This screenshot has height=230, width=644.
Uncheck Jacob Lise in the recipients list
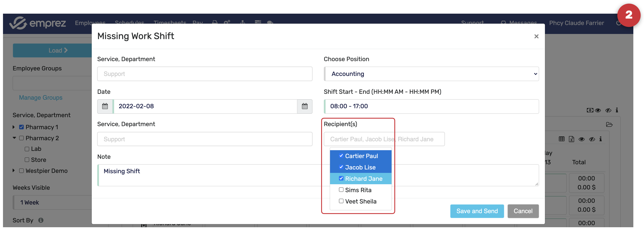[341, 167]
